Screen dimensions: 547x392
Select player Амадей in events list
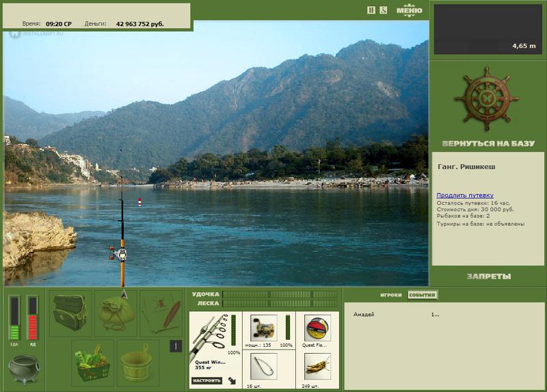click(364, 315)
